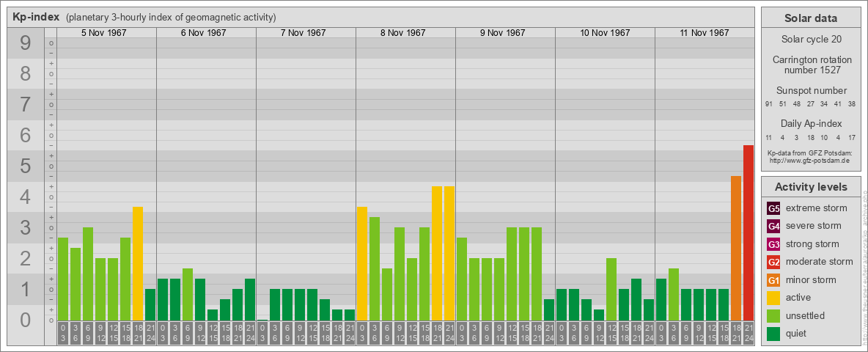The image size is (868, 352).
Task: Click the '6 Nov 1967' date header
Action: coord(203,33)
